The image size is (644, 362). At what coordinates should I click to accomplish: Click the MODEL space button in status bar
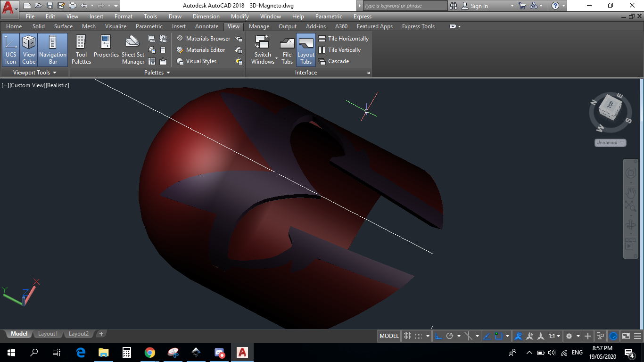coord(389,336)
